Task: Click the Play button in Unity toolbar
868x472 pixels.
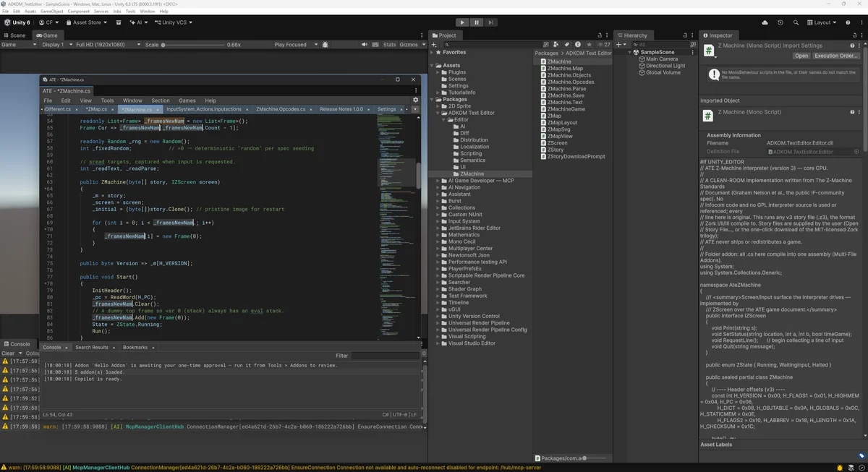Action: pyautogui.click(x=463, y=22)
